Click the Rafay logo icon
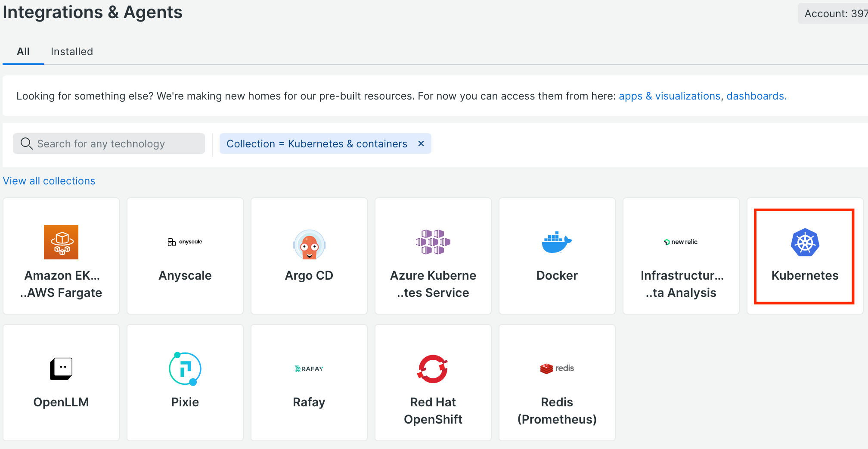The image size is (868, 449). click(309, 369)
